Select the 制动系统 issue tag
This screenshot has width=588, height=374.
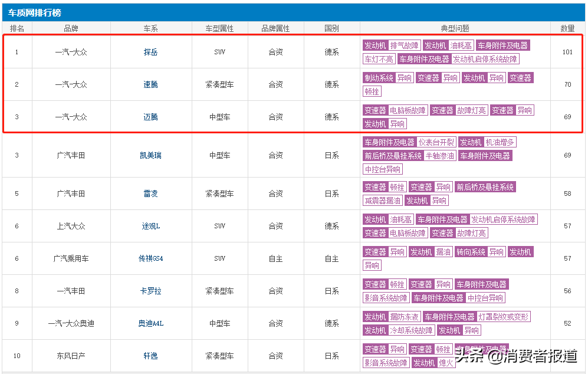point(379,78)
